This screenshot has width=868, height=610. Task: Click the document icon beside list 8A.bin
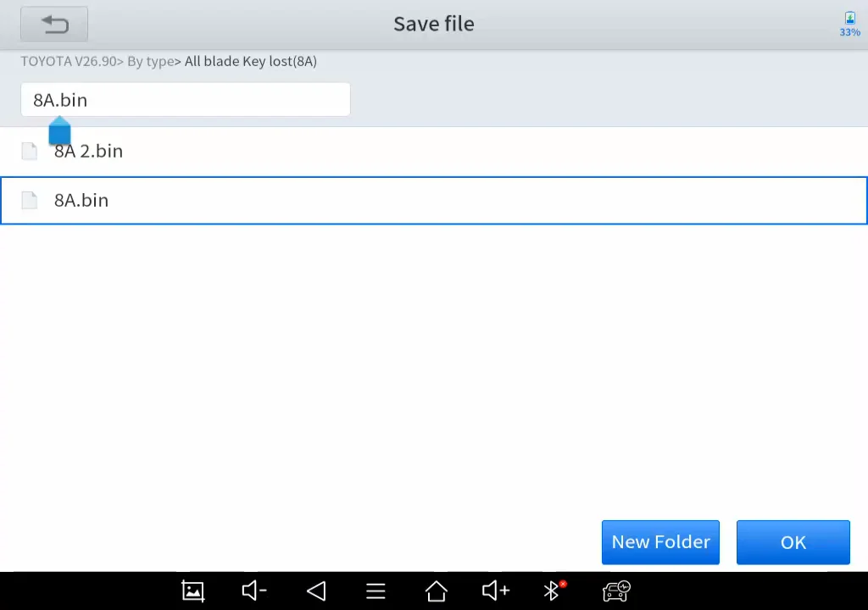pyautogui.click(x=30, y=201)
